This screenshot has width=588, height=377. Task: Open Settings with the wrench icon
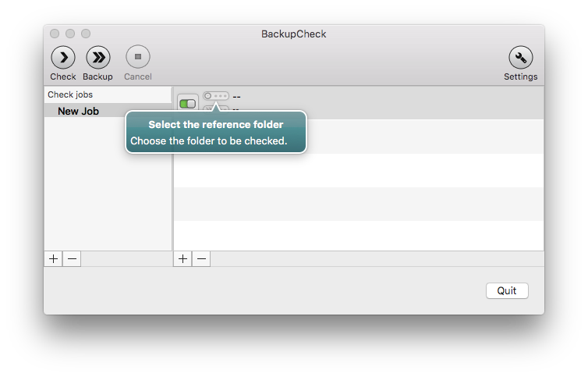520,58
